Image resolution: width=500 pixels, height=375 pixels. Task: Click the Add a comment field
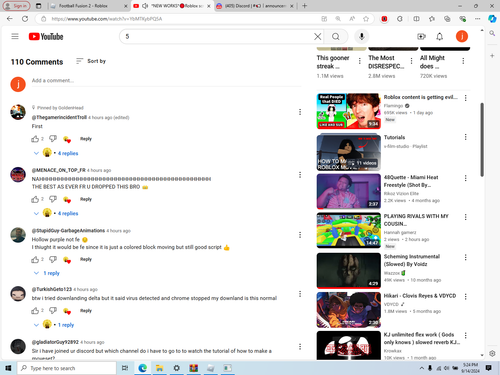166,81
